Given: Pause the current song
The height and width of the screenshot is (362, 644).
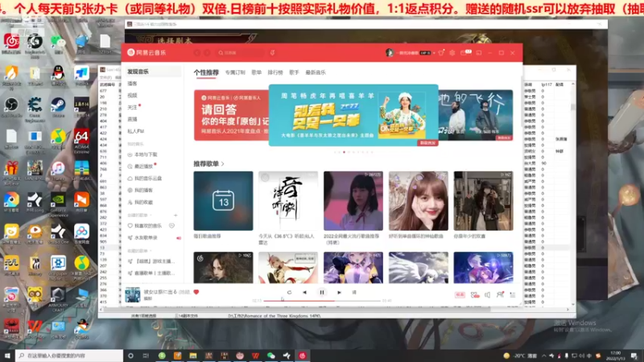Looking at the screenshot, I should [x=322, y=292].
